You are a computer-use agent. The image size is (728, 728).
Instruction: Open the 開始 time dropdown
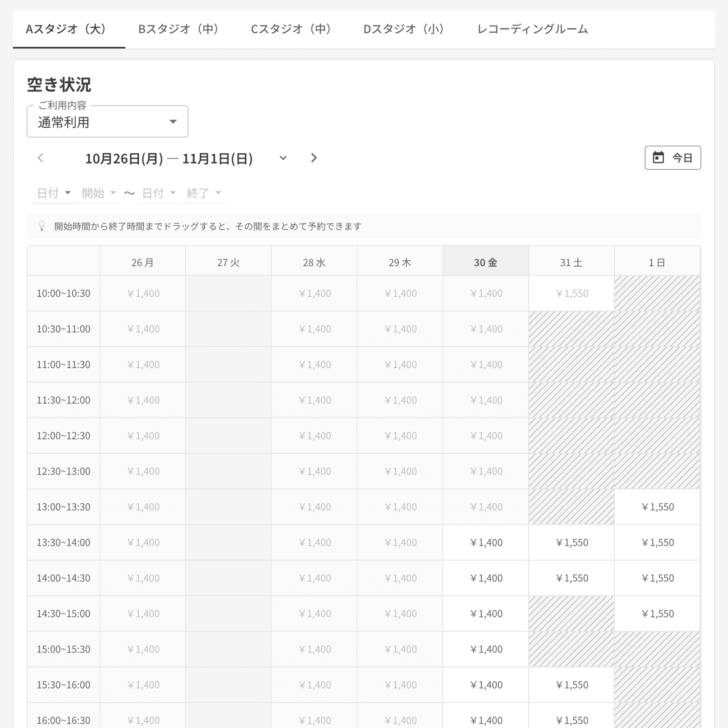(x=99, y=193)
